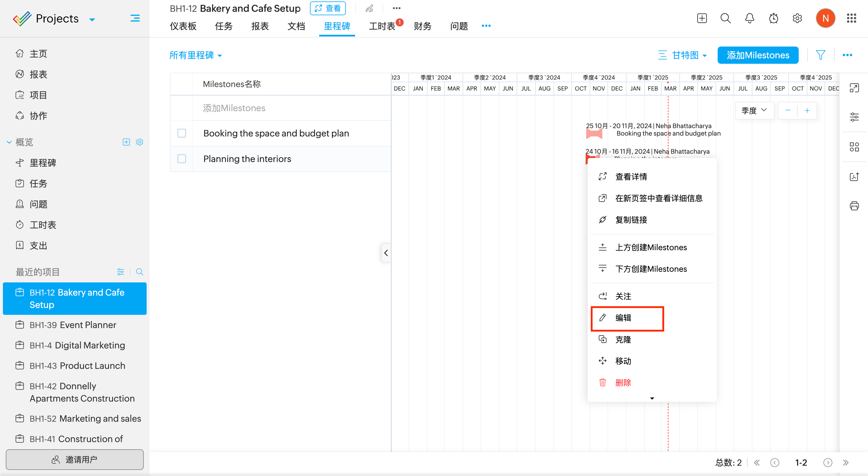
Task: Click the timer clock icon in header
Action: point(773,18)
